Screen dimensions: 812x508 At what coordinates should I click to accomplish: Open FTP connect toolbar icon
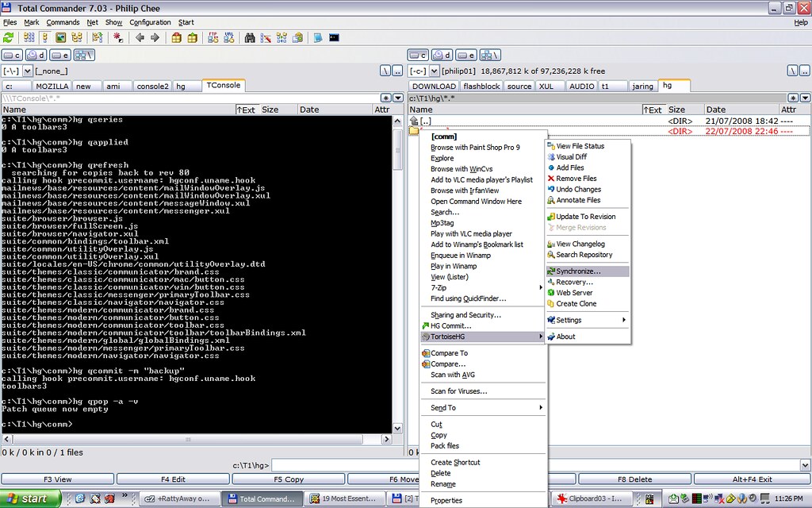click(213, 37)
